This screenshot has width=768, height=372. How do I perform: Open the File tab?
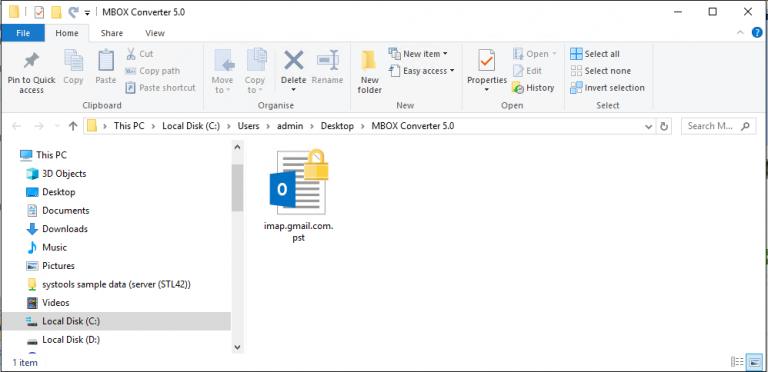coord(23,33)
